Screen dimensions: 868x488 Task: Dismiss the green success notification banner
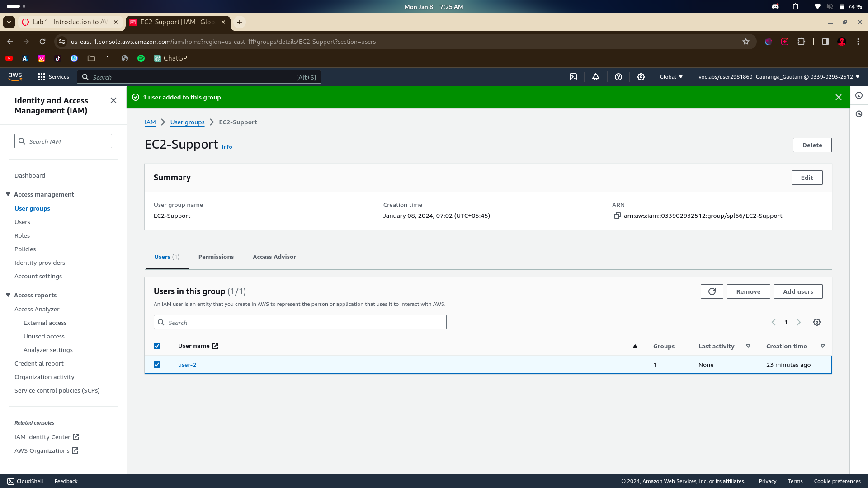pos(839,97)
